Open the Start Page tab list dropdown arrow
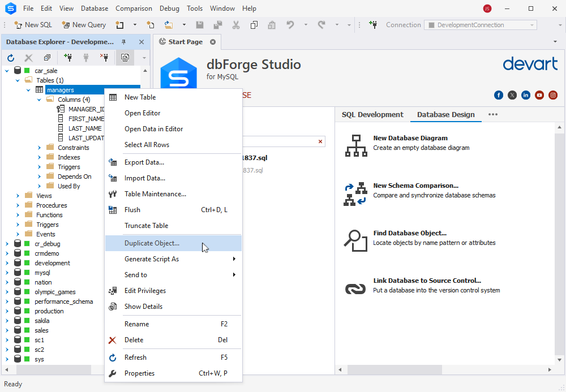This screenshot has width=566, height=392. [555, 42]
